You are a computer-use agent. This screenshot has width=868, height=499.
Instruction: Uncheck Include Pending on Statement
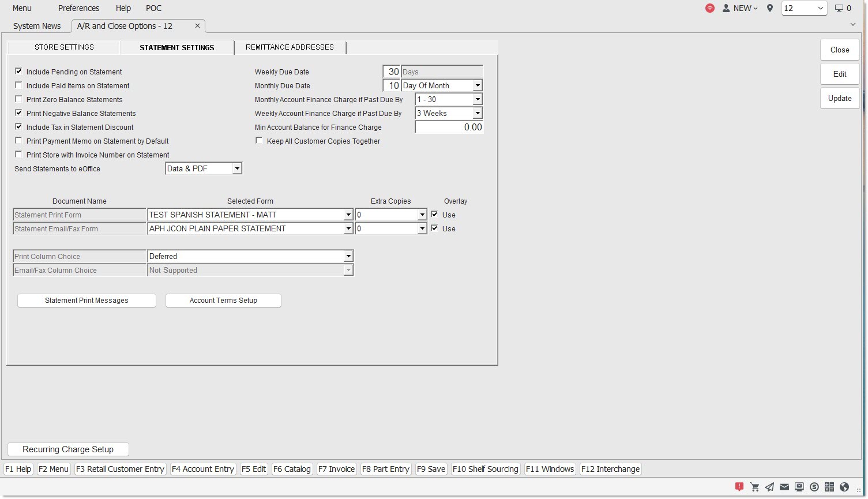(18, 72)
